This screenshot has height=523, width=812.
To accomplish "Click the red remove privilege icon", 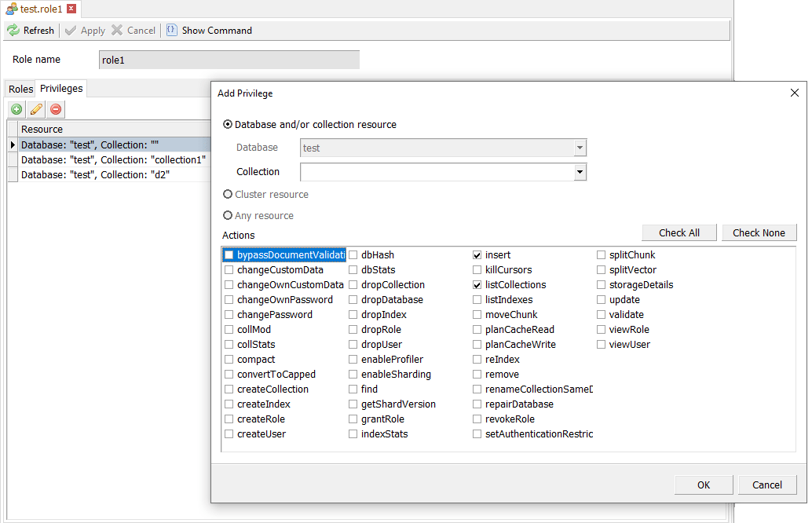I will 56,110.
